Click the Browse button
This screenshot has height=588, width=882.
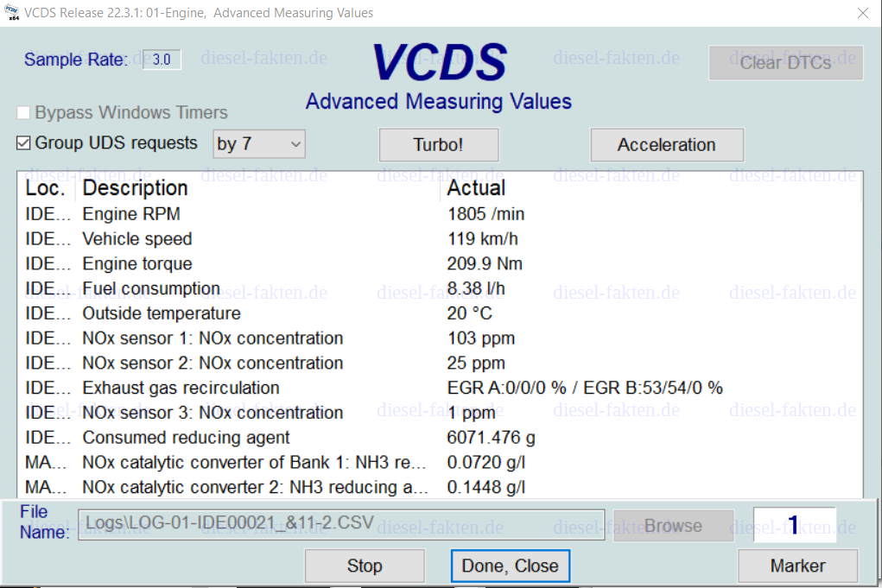pos(673,526)
